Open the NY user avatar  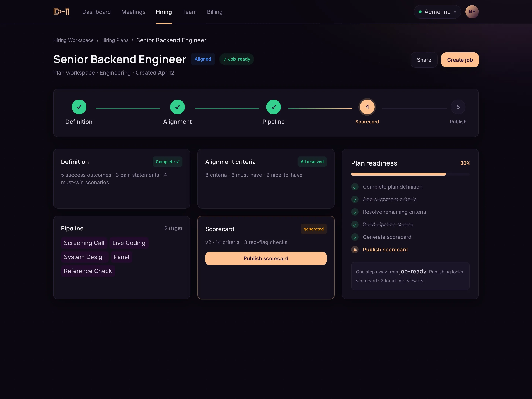472,12
